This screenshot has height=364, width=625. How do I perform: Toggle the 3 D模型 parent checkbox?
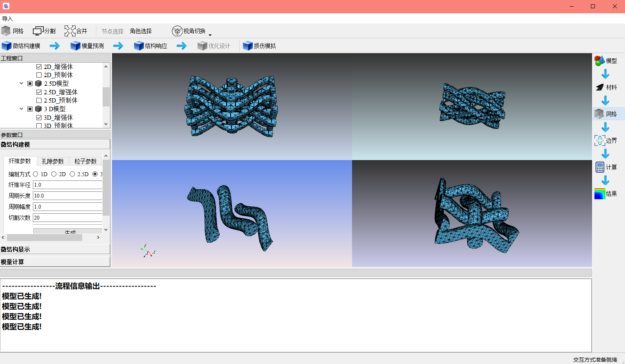coord(30,109)
